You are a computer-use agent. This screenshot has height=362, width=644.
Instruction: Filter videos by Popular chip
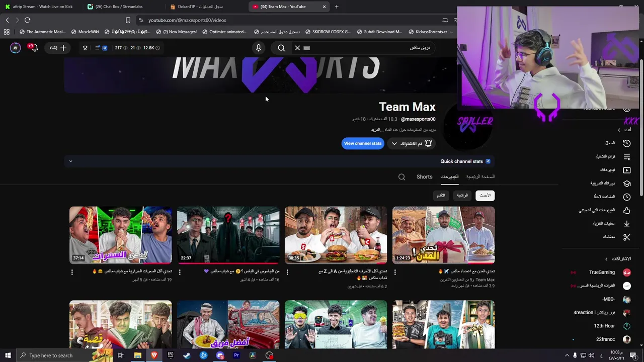[x=462, y=196]
